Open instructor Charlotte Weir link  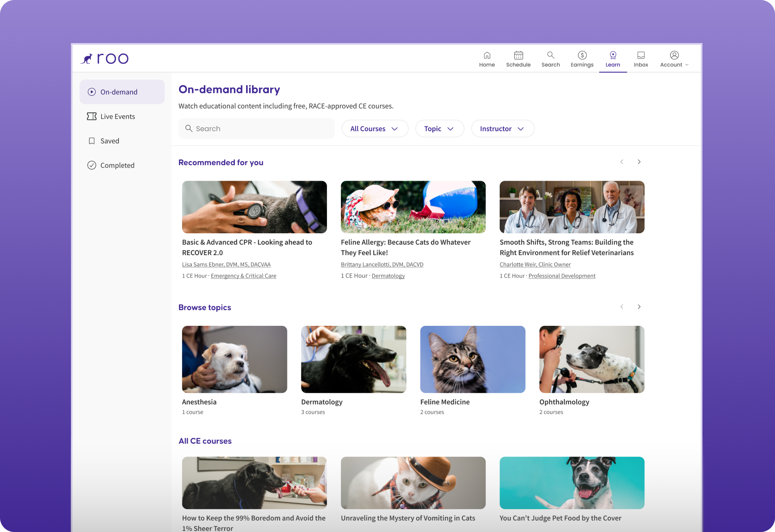(535, 264)
